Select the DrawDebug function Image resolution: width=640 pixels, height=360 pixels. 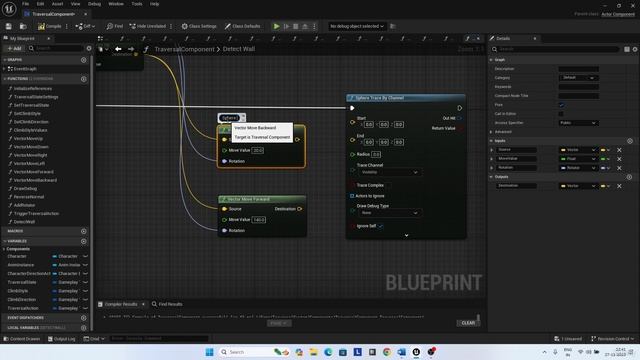click(x=25, y=189)
